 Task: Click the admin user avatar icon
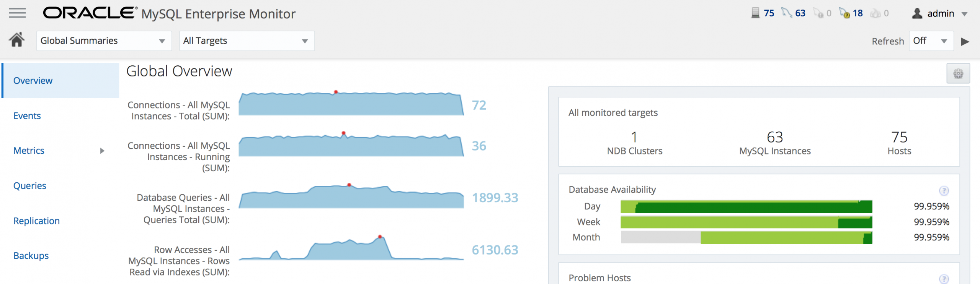click(917, 13)
